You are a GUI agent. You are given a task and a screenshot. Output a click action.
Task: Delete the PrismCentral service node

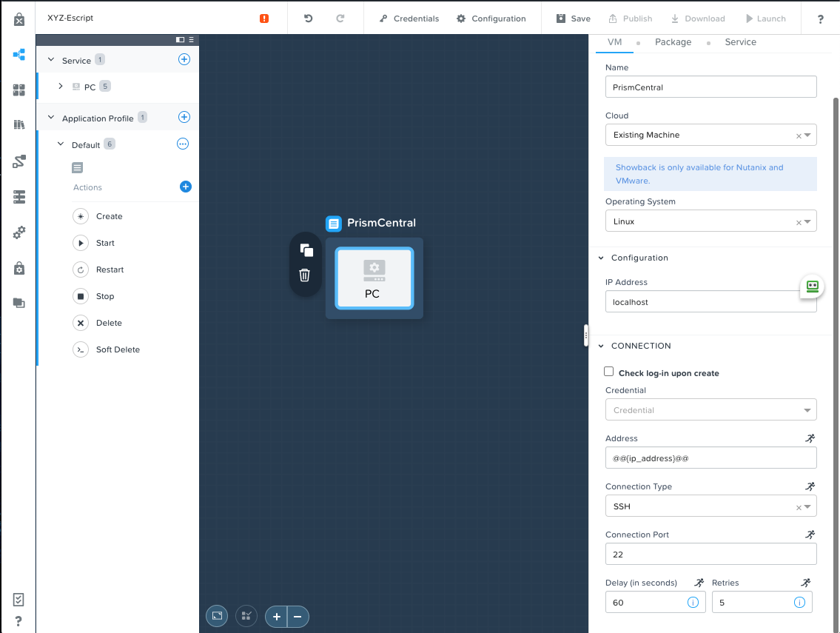(x=304, y=275)
